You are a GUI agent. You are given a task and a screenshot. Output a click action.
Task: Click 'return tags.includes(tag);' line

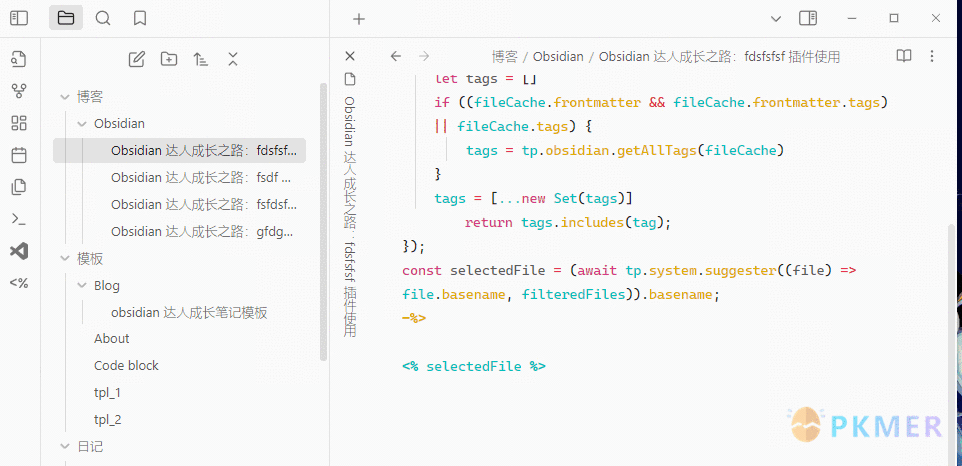click(x=568, y=223)
